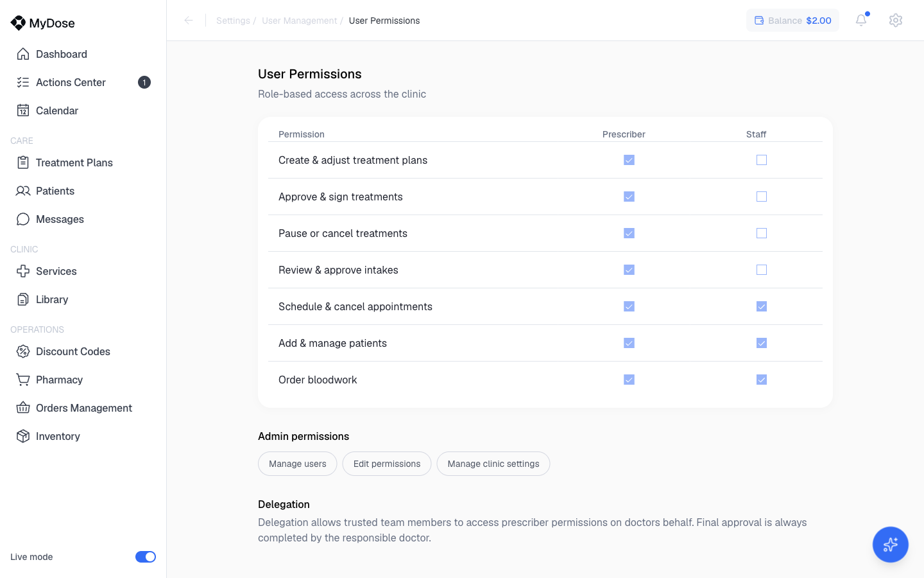The image size is (924, 578).
Task: Click the 'Review & approve intakes' label
Action: click(338, 270)
